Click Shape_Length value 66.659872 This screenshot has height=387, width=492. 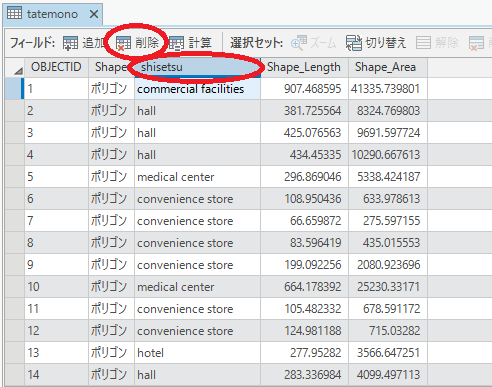[304, 221]
